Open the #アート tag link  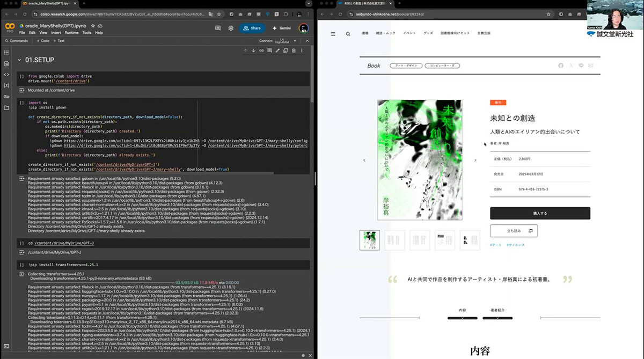[495, 245]
